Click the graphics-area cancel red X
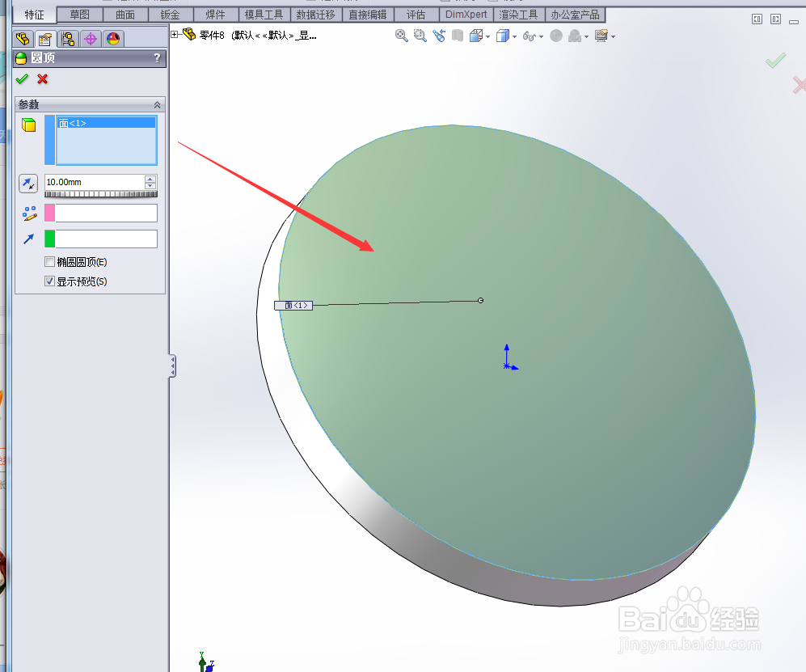 pyautogui.click(x=800, y=85)
